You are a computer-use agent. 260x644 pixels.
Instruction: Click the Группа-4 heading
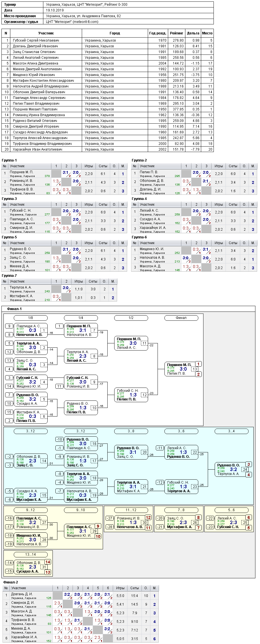(x=139, y=199)
